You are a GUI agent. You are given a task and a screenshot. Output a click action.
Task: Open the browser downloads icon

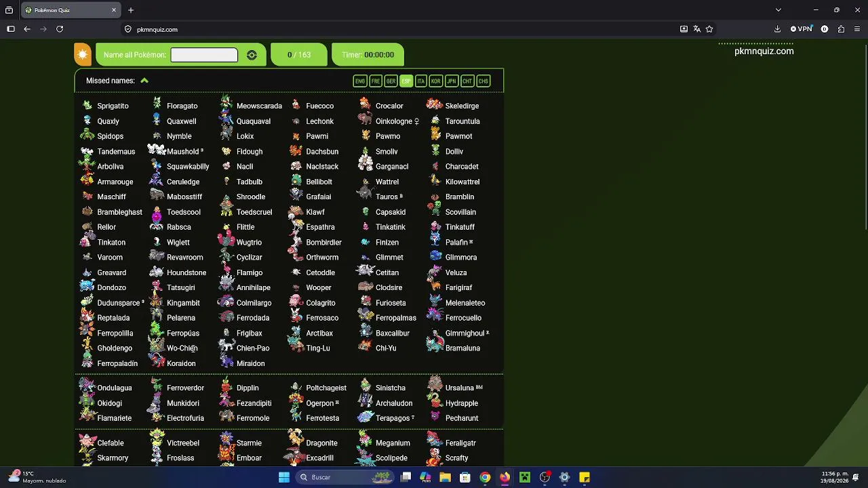[x=777, y=29]
